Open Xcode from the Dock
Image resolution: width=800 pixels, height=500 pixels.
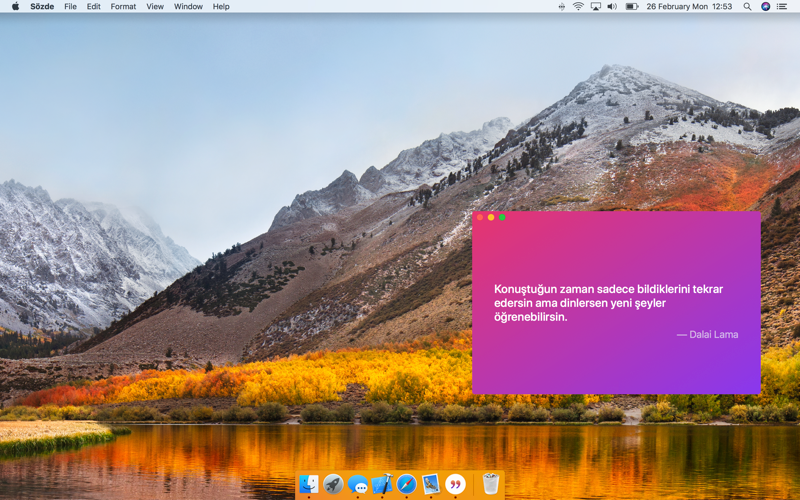382,483
